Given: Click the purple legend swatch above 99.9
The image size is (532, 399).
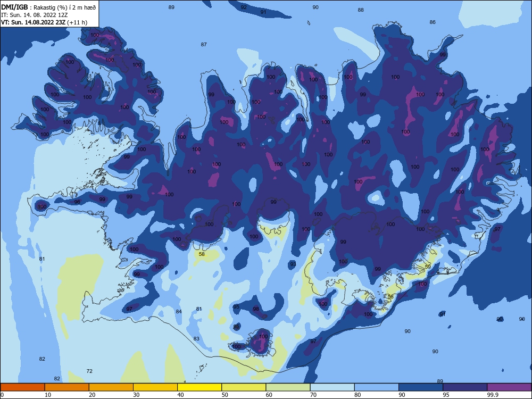Looking at the screenshot, I should (509, 387).
